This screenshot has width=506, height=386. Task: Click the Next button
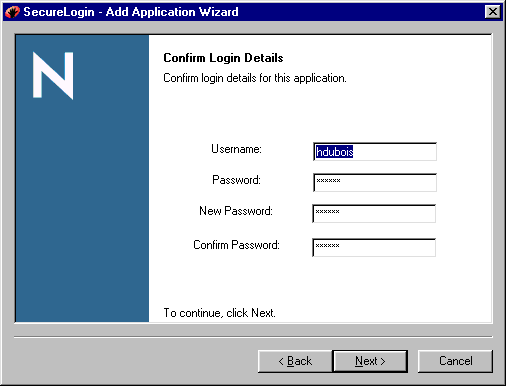(x=370, y=361)
